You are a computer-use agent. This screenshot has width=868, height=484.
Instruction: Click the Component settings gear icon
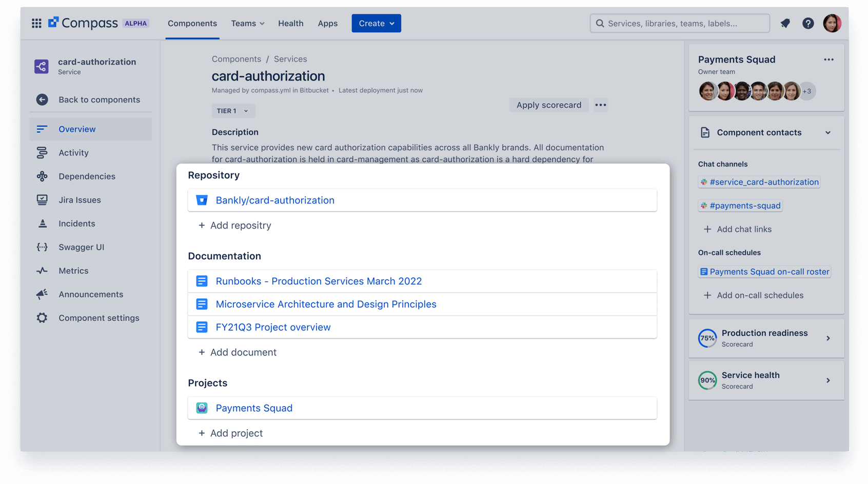coord(42,318)
